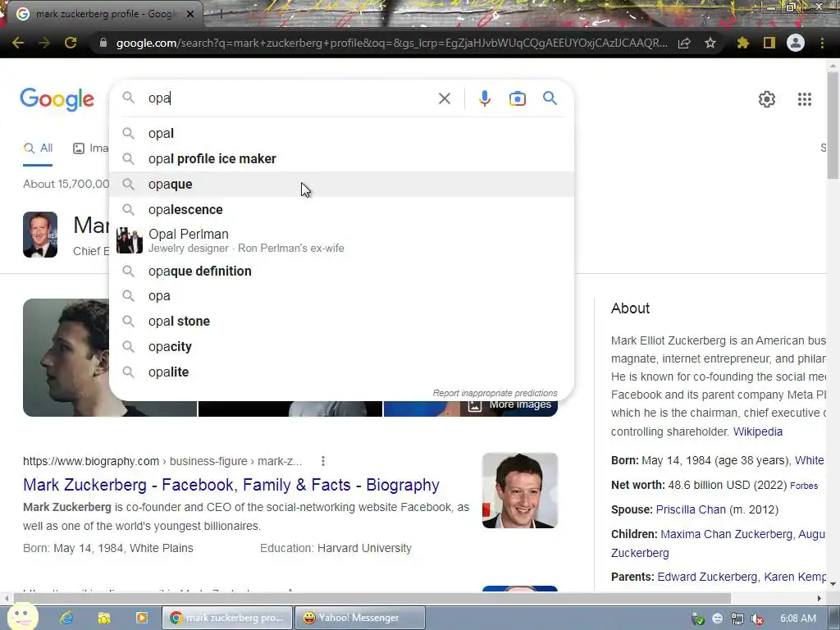
Task: Pick the 'opaque definition' suggestion
Action: (341, 271)
